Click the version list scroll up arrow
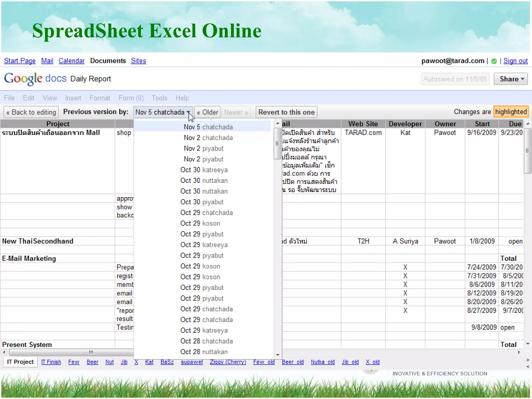Image resolution: width=532 pixels, height=399 pixels. (278, 123)
